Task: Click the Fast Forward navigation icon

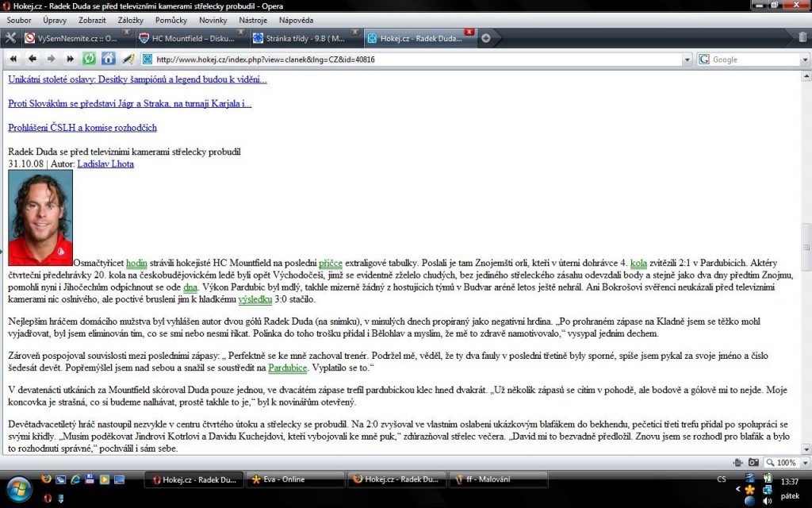Action: (71, 59)
